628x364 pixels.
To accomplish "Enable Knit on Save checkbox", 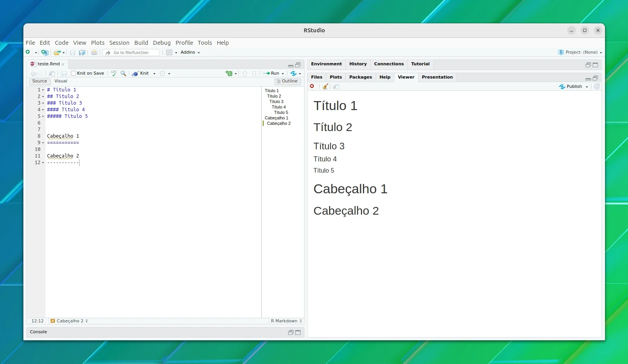I will (73, 73).
